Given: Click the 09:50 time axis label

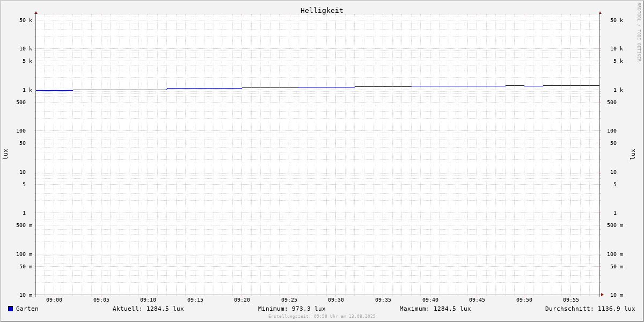Looking at the screenshot, I should 524,300.
